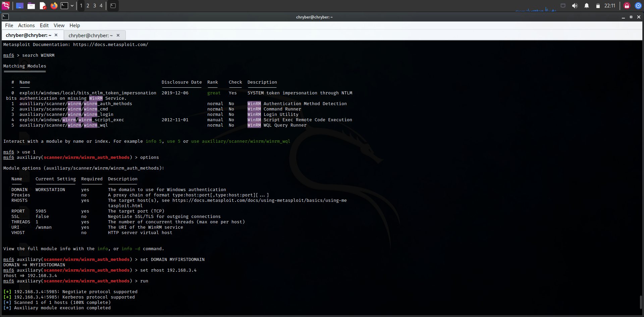
Task: Open the Help menu
Action: [74, 26]
